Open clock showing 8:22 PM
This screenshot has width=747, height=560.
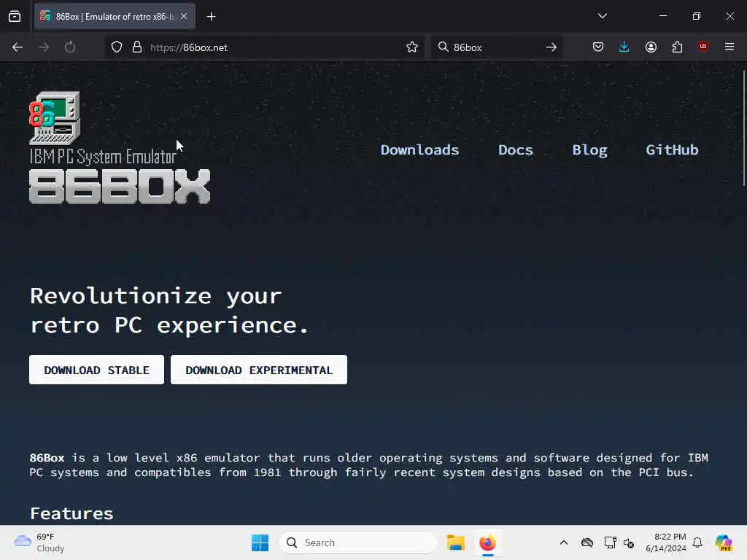point(665,542)
